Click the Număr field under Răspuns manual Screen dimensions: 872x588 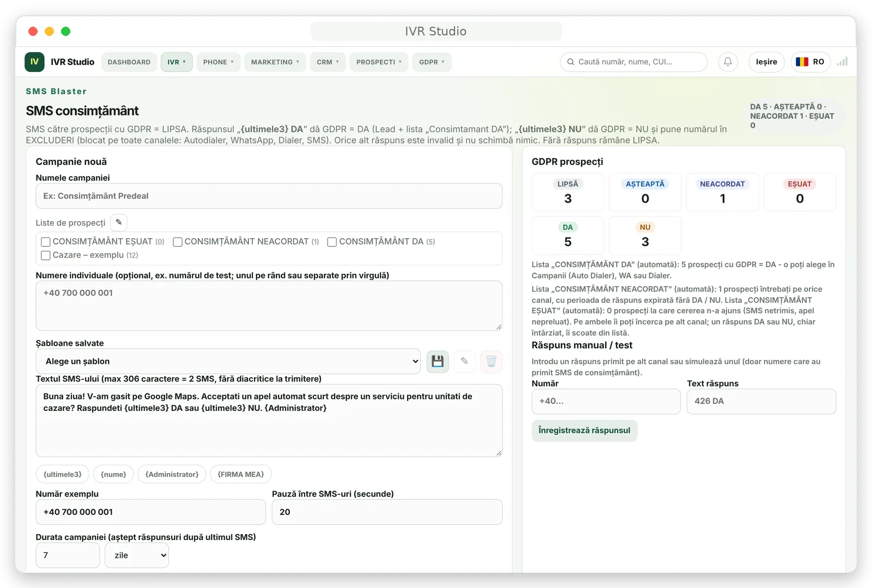click(x=606, y=402)
